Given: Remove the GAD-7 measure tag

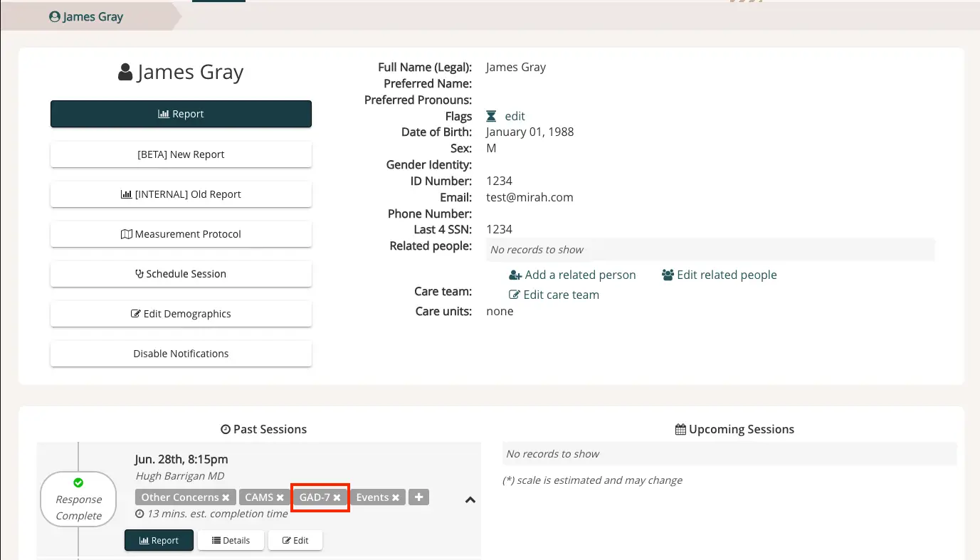Looking at the screenshot, I should (337, 497).
